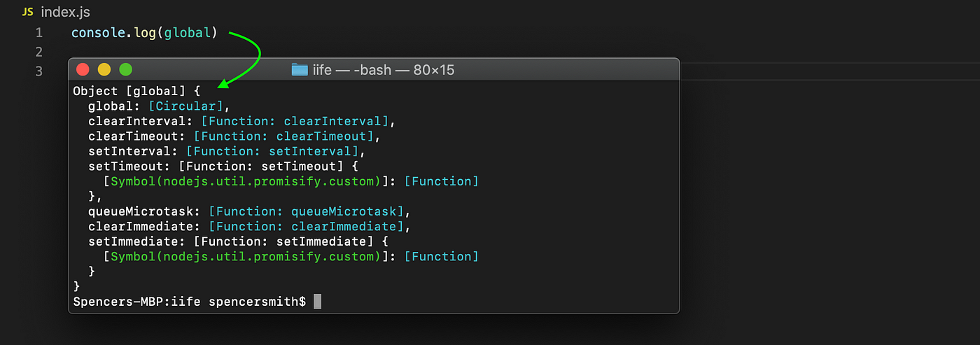980x345 pixels.
Task: Click the blue folder icon in terminal title
Action: click(300, 70)
